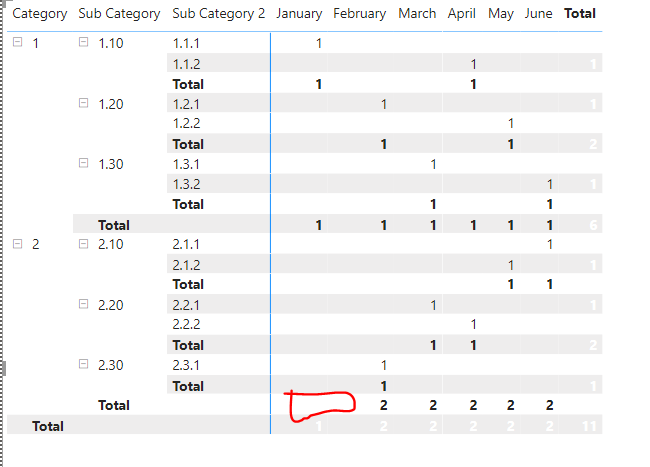Select row label 1.1.1
This screenshot has width=650, height=467.
coord(186,43)
